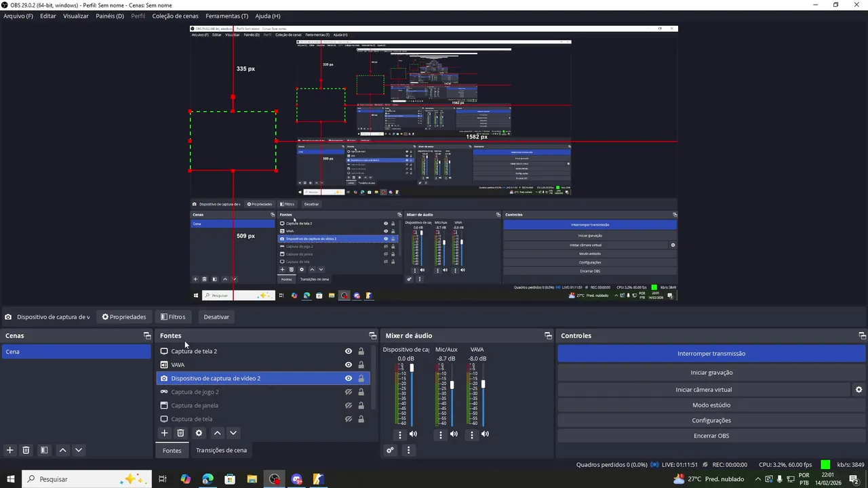Move source up arrow in Fontes toolbar
The width and height of the screenshot is (868, 488).
pos(217,433)
